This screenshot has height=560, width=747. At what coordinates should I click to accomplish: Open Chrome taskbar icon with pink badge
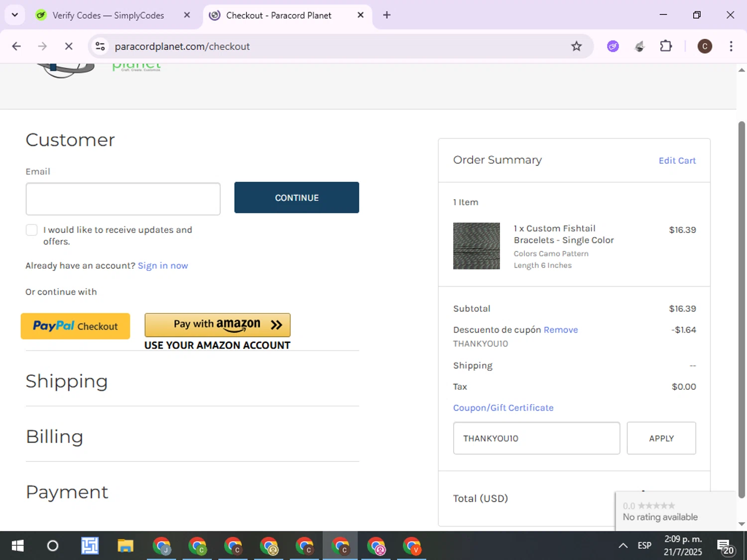pos(376,546)
